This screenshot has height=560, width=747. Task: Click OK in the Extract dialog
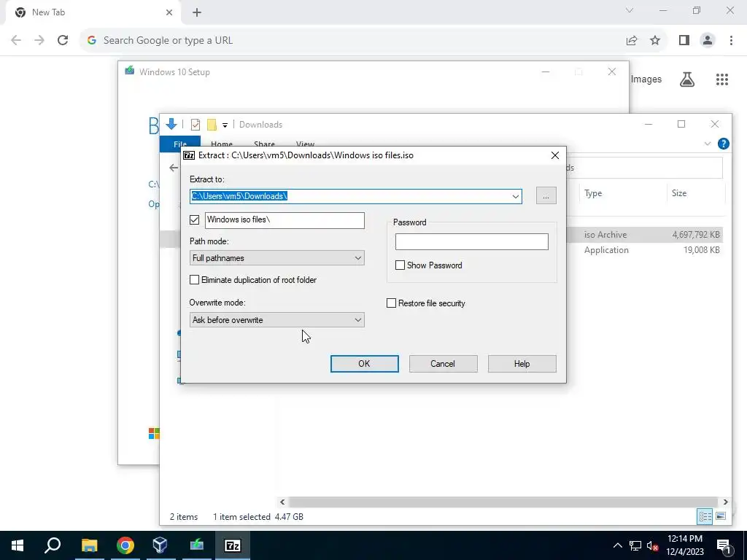click(365, 364)
